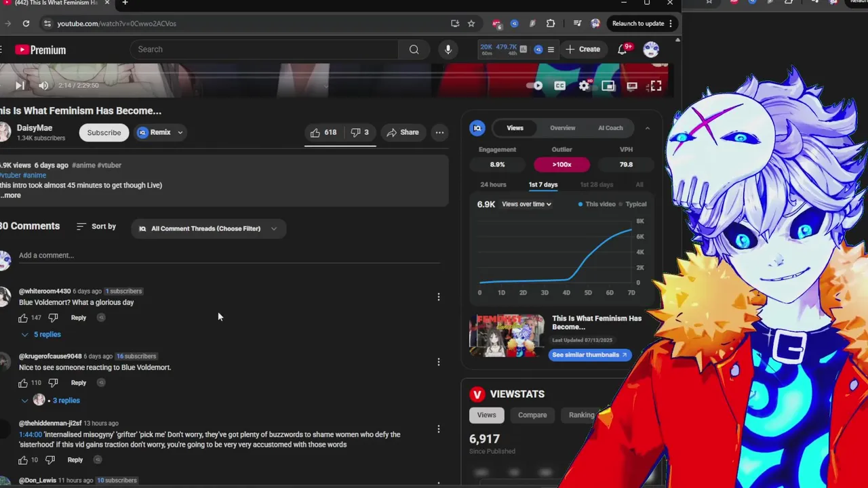Click the Add a comment field
Screen dimensions: 868x488
coord(229,256)
